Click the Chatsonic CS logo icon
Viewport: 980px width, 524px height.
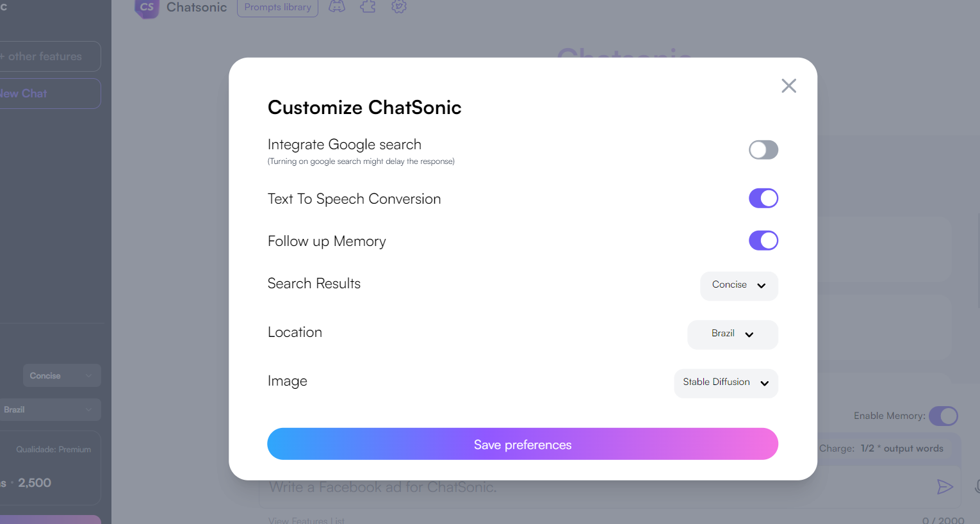[x=147, y=8]
